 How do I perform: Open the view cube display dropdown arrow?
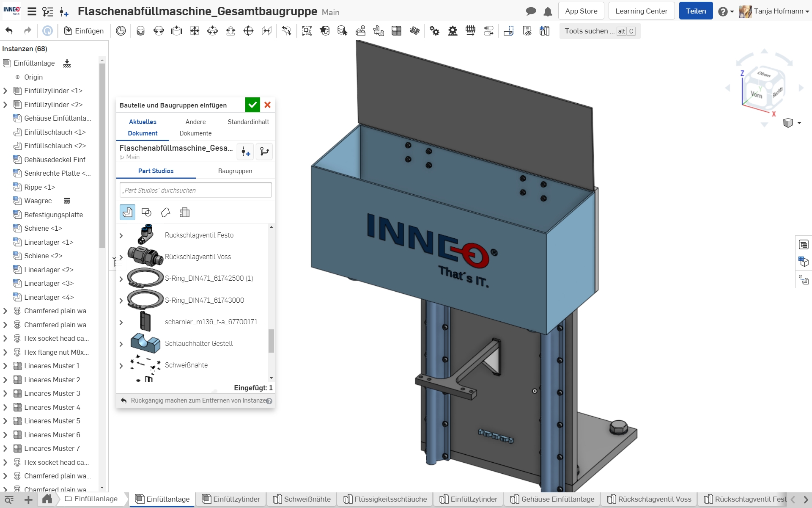click(x=799, y=123)
